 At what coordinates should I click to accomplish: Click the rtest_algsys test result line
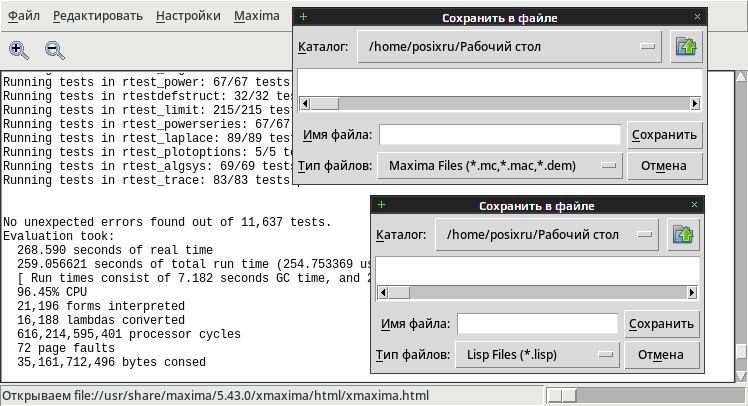coord(147,166)
